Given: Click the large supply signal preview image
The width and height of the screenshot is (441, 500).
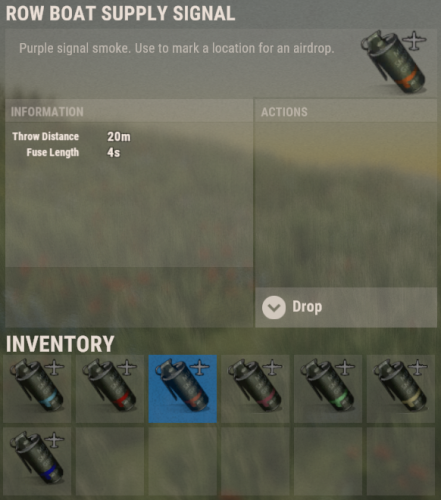Looking at the screenshot, I should (x=394, y=62).
